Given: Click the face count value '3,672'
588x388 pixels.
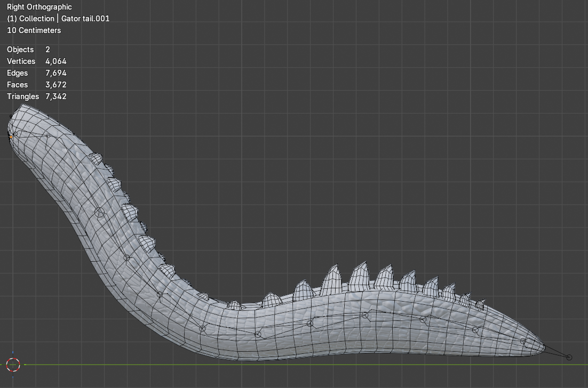Looking at the screenshot, I should coord(56,85).
